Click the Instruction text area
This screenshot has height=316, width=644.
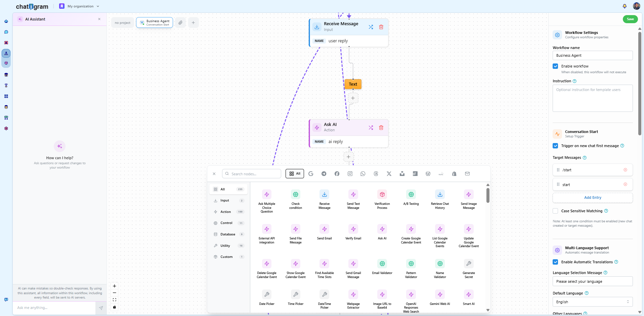coord(593,98)
